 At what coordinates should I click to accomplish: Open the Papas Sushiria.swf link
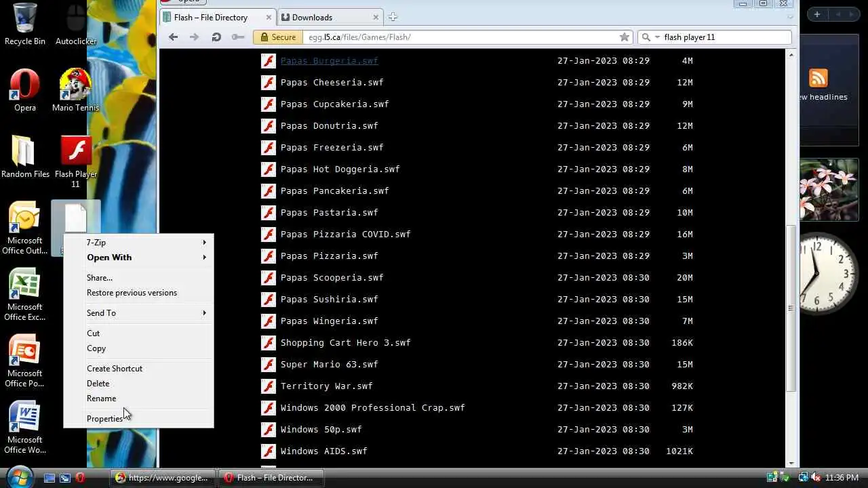tap(329, 299)
